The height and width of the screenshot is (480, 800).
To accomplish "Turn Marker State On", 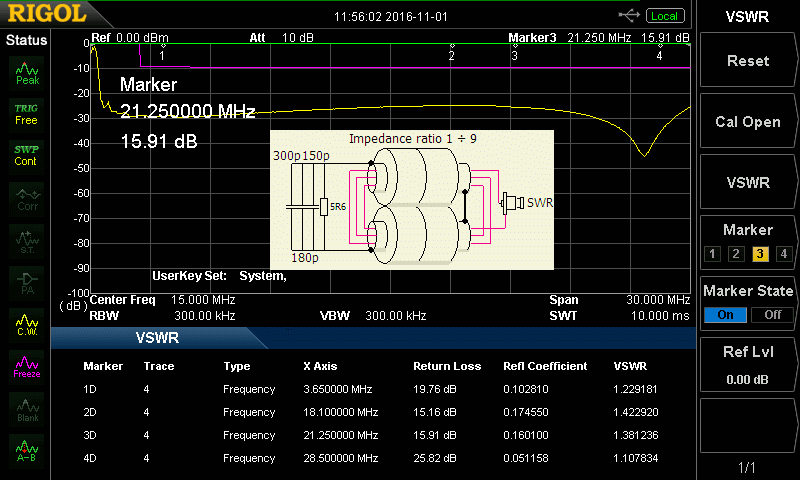I will (725, 314).
